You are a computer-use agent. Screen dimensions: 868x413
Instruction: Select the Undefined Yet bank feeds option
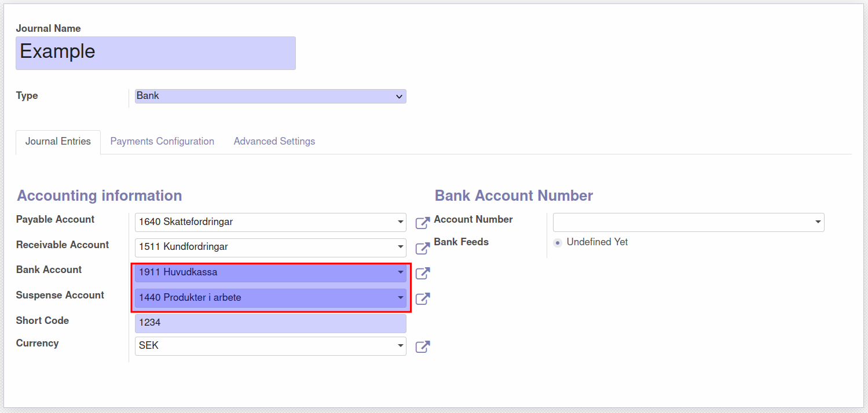click(x=558, y=243)
